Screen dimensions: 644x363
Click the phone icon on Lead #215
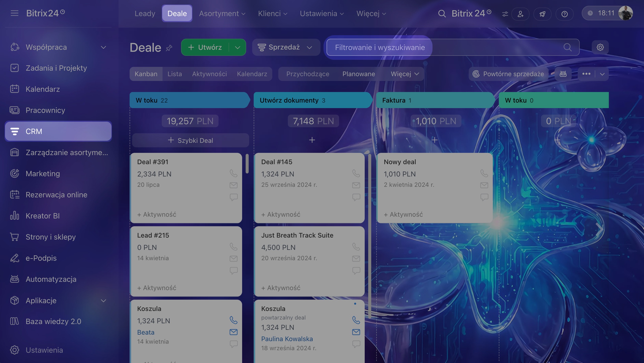(234, 247)
